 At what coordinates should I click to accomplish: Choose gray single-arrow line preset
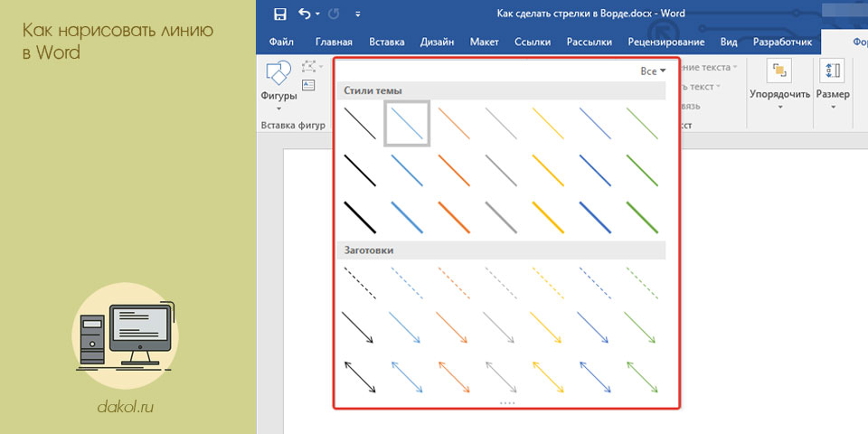pyautogui.click(x=499, y=327)
